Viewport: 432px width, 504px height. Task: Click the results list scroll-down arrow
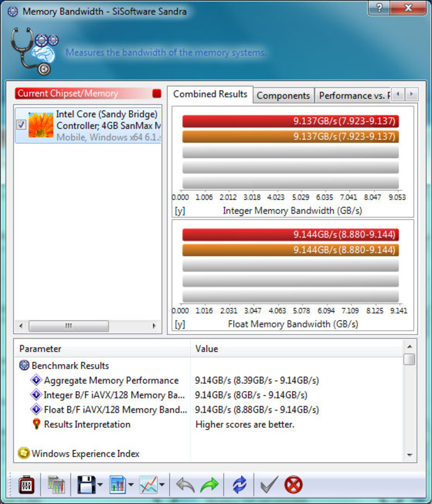coord(410,455)
